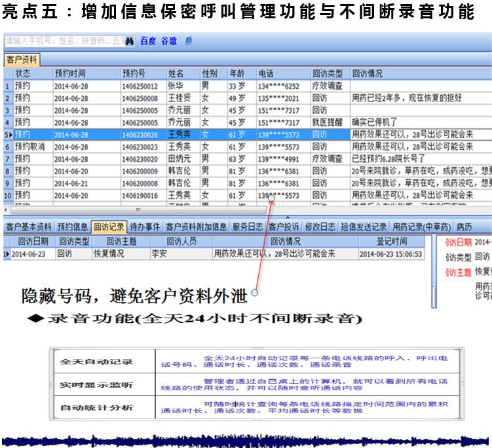
Task: Switch to the 客户投诉 tab
Action: tap(284, 227)
